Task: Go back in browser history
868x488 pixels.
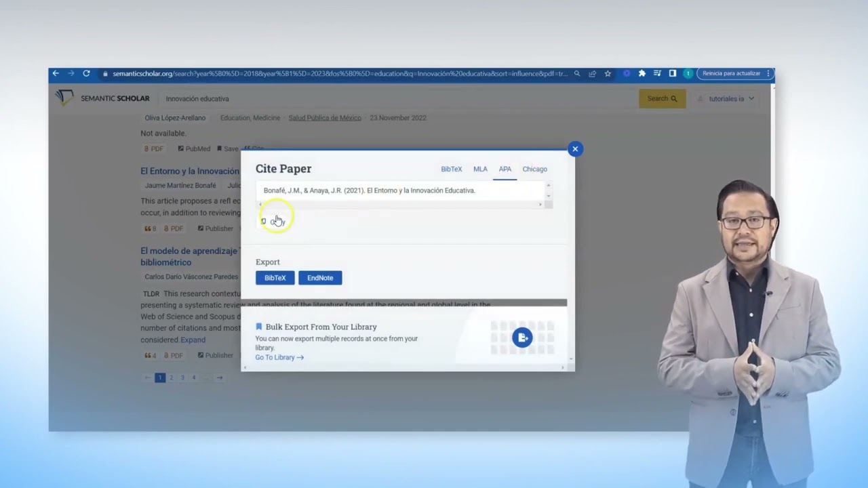Action: pyautogui.click(x=56, y=73)
